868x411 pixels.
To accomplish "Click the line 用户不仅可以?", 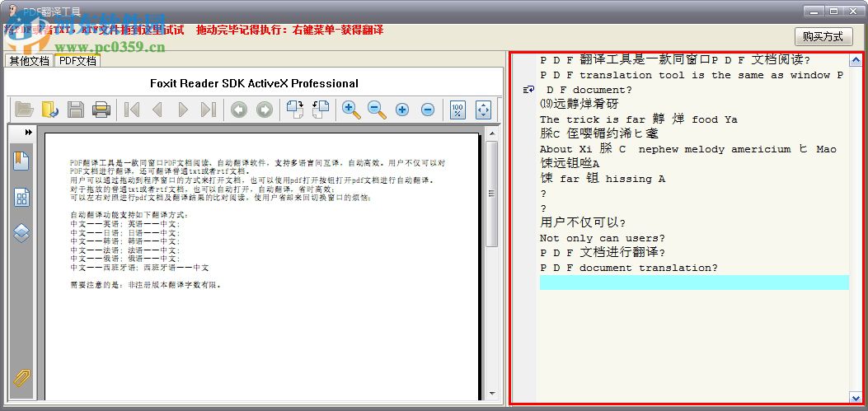I will (x=583, y=223).
